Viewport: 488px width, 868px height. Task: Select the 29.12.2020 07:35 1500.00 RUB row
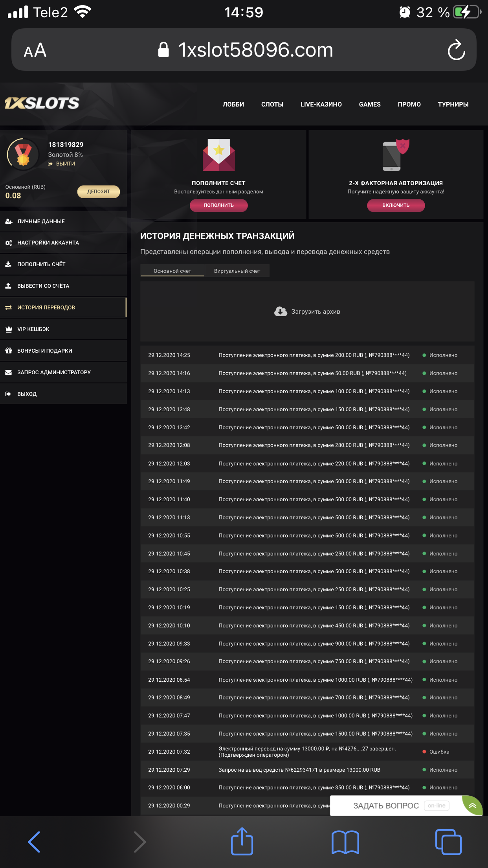(x=307, y=734)
